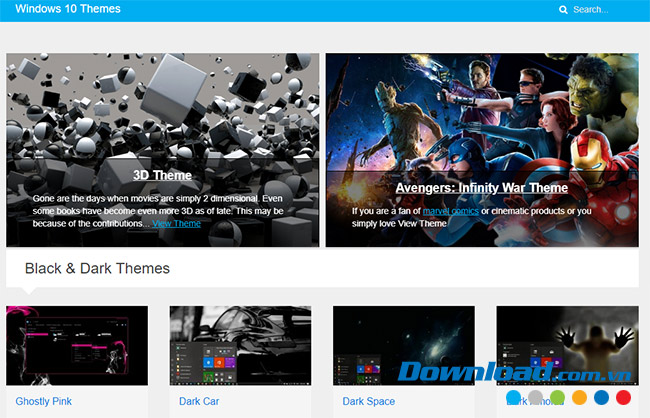Focus the Search input field
The width and height of the screenshot is (650, 418).
click(591, 10)
